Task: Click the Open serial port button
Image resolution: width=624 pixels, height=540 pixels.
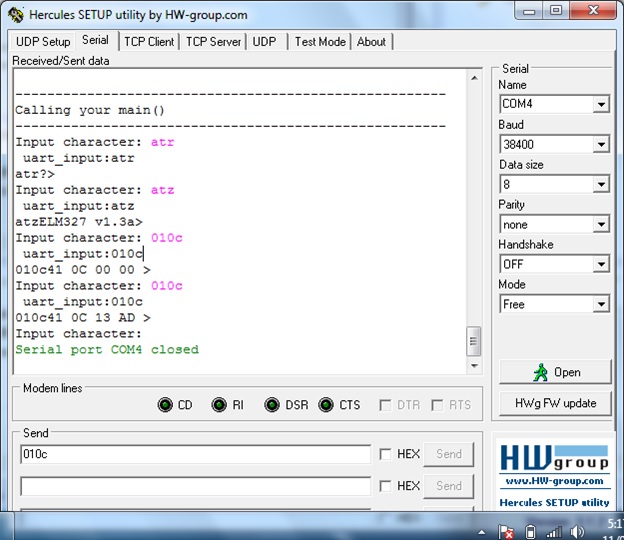Action: (x=555, y=372)
